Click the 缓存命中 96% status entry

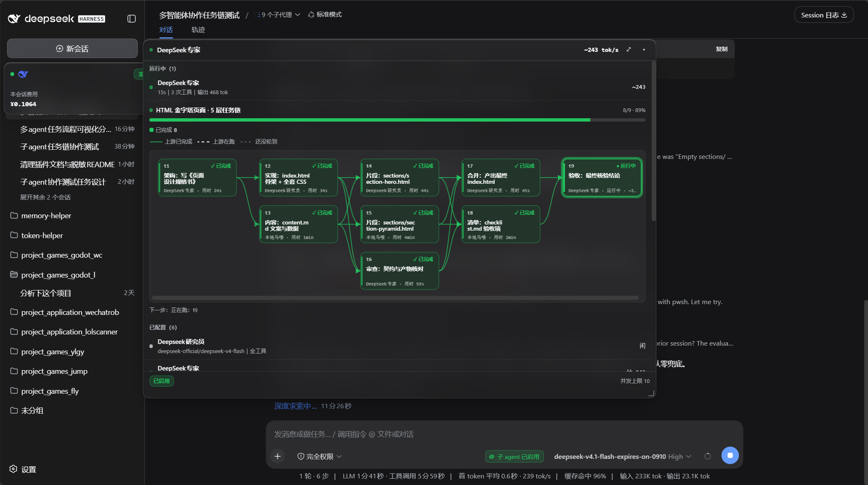point(585,476)
